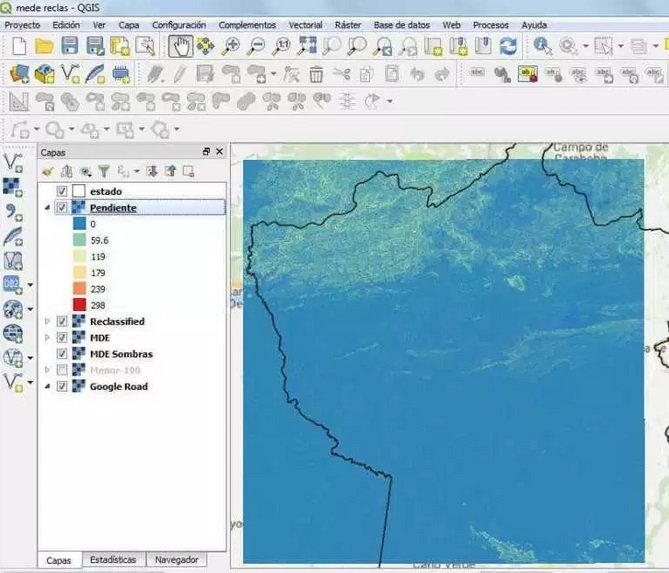
Task: Select the Identify Features tool
Action: pos(542,45)
